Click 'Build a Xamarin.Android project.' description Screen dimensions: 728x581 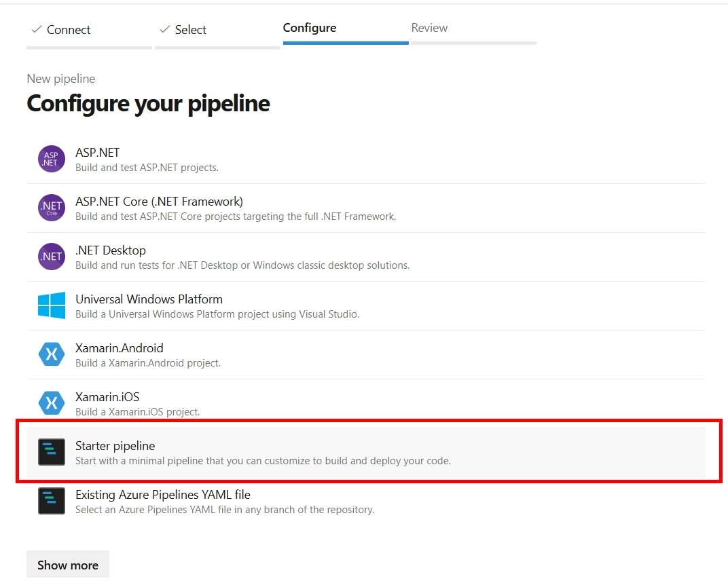pyautogui.click(x=147, y=363)
